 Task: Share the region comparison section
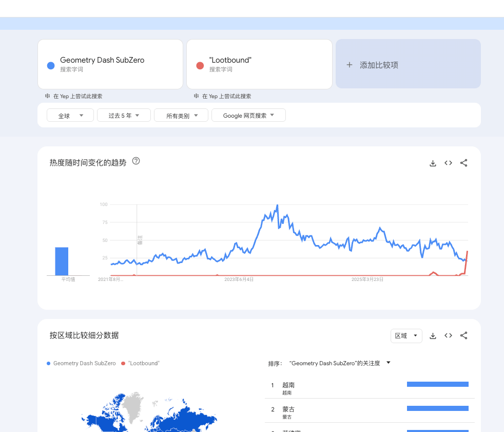tap(463, 335)
